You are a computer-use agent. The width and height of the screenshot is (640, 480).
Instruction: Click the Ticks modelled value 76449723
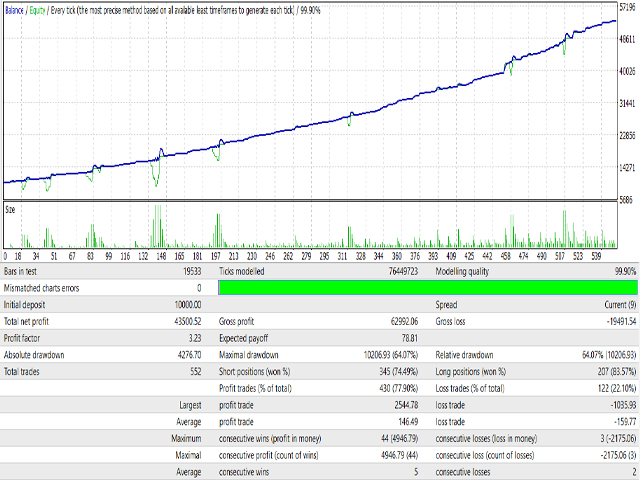coord(403,271)
